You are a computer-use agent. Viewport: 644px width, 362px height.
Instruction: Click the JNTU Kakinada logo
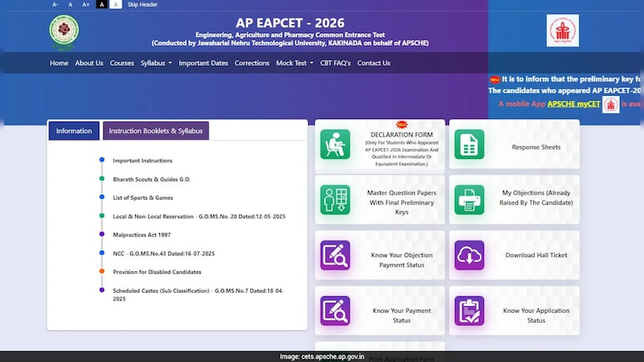[x=63, y=32]
